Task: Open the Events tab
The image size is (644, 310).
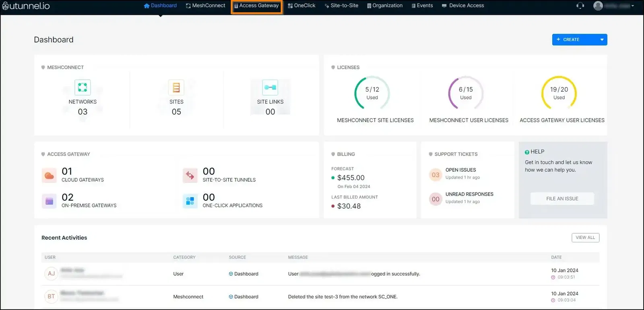Action: [x=422, y=6]
